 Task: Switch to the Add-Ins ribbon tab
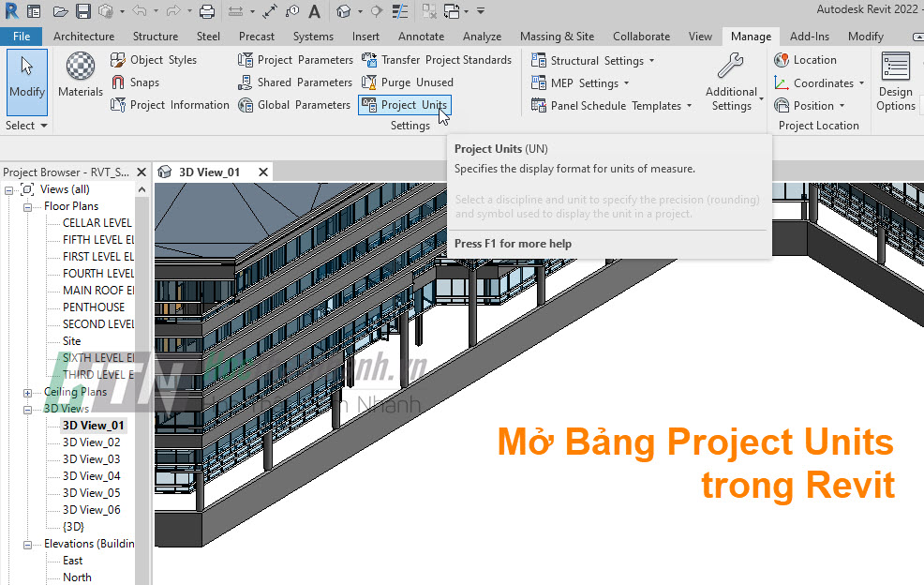click(809, 36)
